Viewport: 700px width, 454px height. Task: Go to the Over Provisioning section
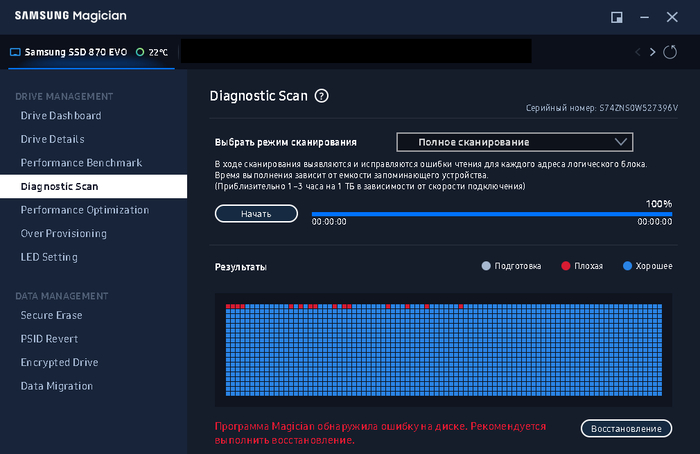tap(64, 233)
